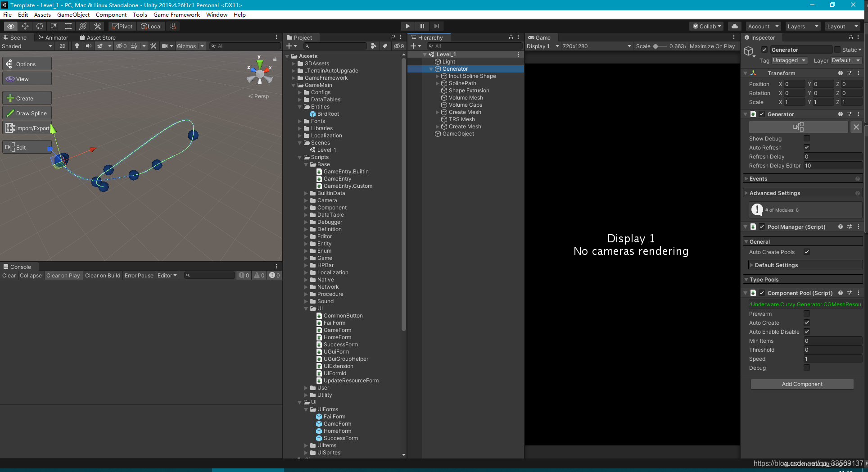Expand the Advanced Settings section

click(802, 193)
